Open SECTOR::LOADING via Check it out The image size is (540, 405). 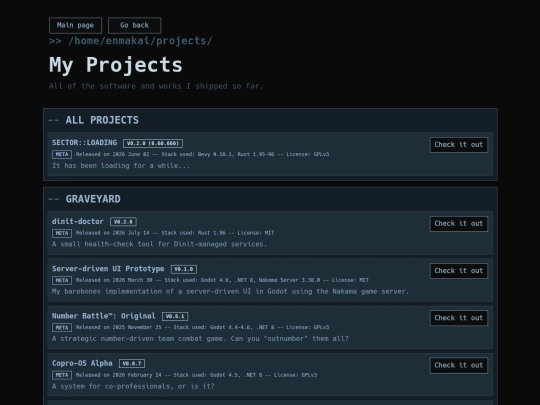coord(459,145)
